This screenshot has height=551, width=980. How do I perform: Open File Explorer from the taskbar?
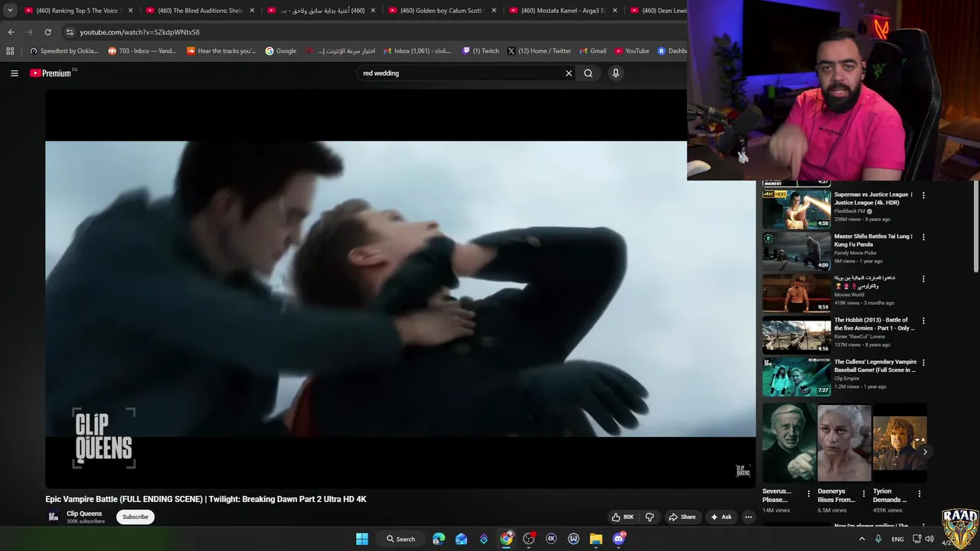pos(596,539)
